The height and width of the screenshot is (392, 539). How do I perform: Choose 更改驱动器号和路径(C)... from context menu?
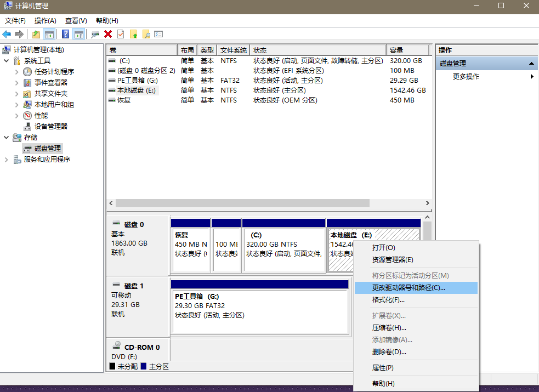coord(408,288)
